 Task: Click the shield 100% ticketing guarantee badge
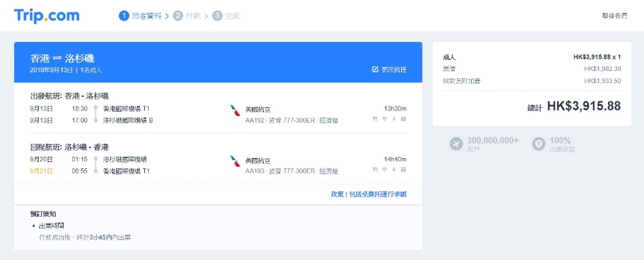pyautogui.click(x=538, y=145)
